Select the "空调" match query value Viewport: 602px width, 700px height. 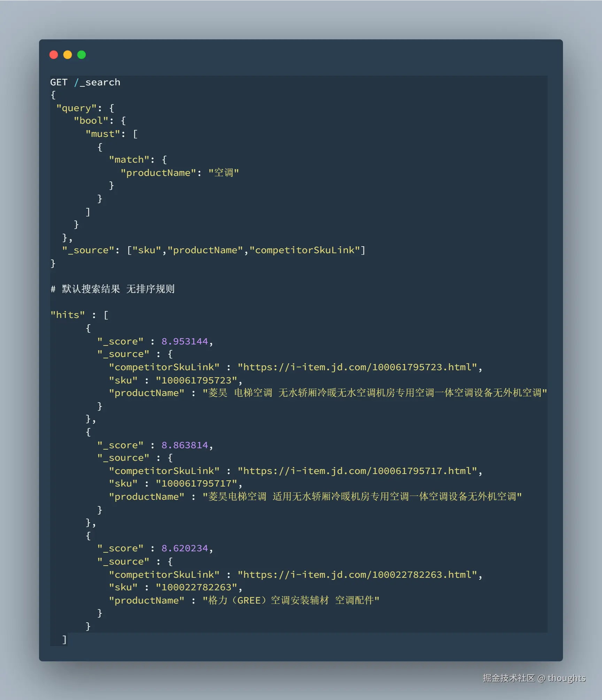click(223, 173)
